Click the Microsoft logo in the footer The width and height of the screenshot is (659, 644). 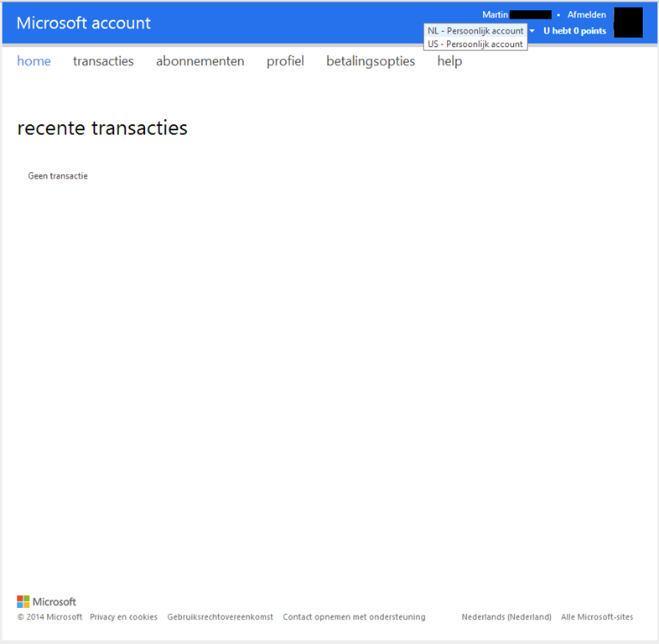click(x=46, y=601)
